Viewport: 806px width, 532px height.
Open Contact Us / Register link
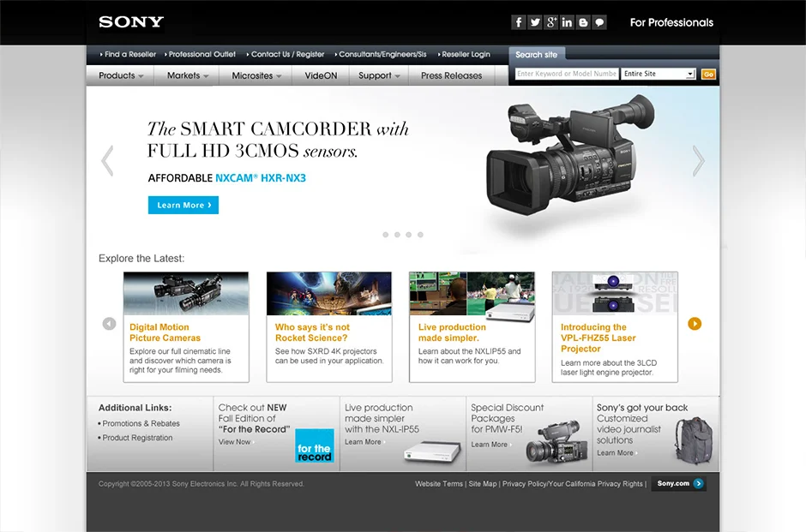point(286,55)
